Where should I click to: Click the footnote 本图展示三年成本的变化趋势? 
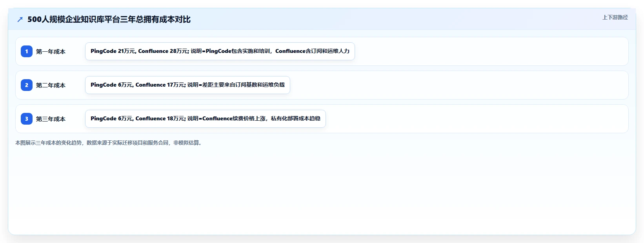[109, 143]
